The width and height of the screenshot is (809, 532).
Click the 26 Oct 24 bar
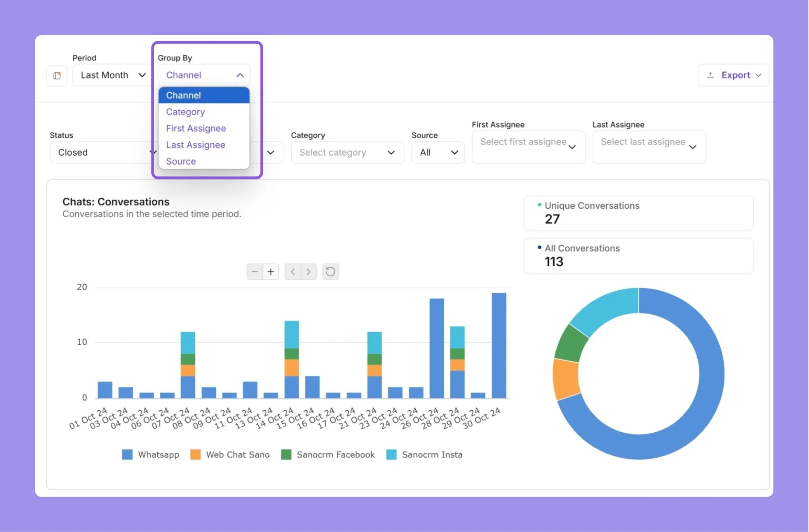pos(437,348)
